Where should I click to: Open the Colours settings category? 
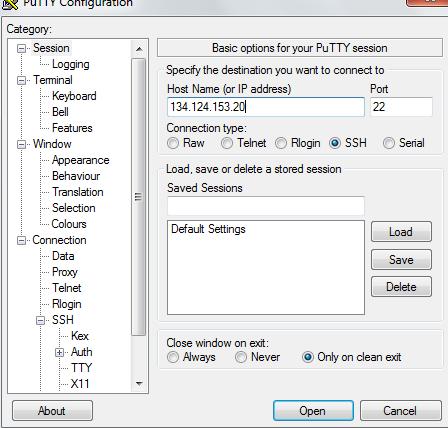click(x=69, y=224)
